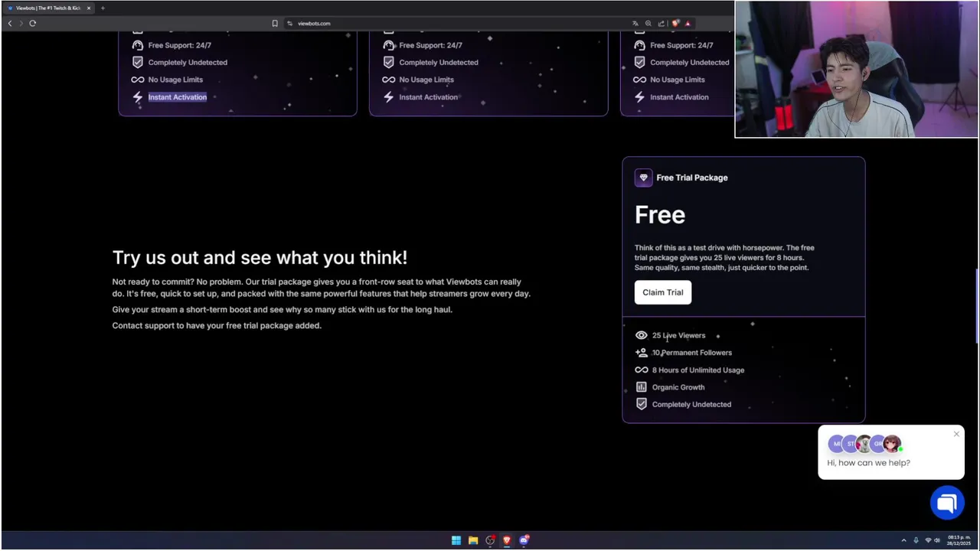Open the site settings icon before viewbots.com
Image resolution: width=980 pixels, height=551 pixels.
pyautogui.click(x=290, y=24)
